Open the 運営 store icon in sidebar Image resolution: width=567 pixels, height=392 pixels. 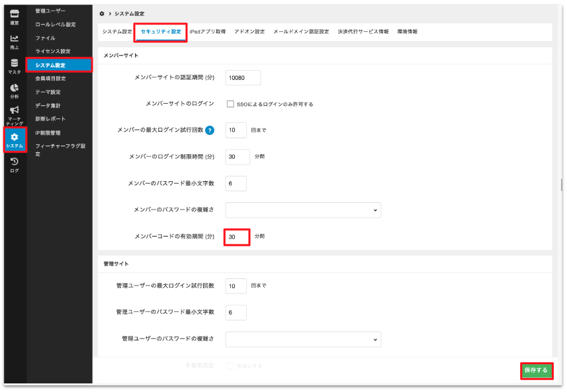pos(14,17)
